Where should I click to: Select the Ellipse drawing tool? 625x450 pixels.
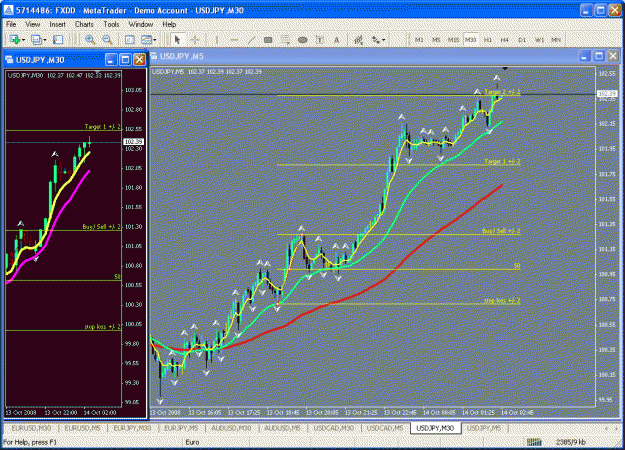tap(303, 39)
